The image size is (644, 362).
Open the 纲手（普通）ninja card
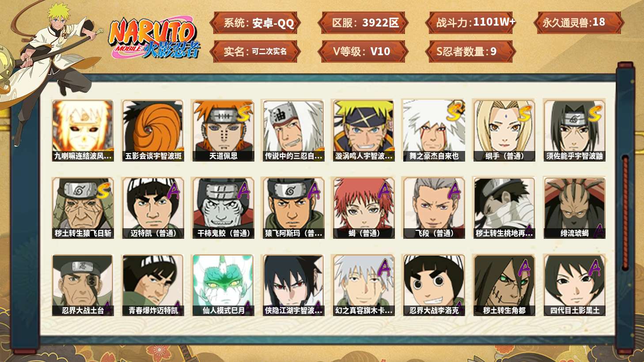coord(504,130)
